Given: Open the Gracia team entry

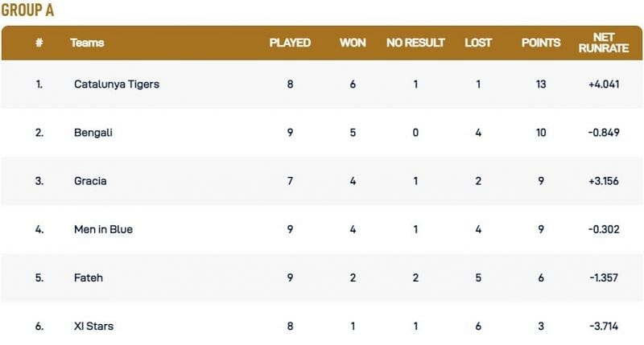Looking at the screenshot, I should tap(90, 181).
